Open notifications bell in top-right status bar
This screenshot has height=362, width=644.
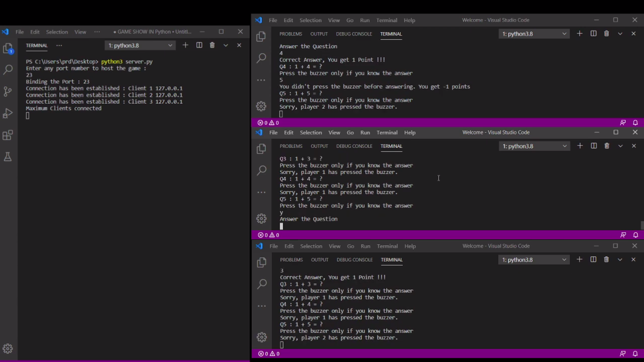point(635,123)
